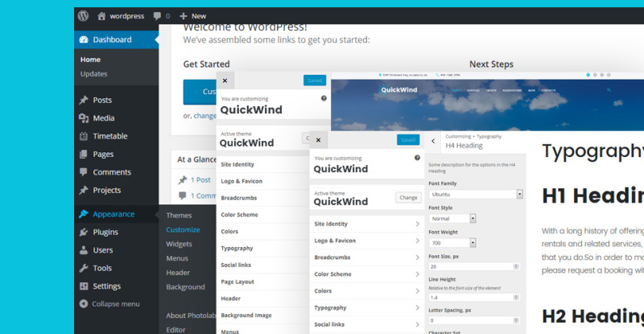Adjust the Letter Spacing stepper arrows
The image size is (644, 334).
tap(516, 320)
